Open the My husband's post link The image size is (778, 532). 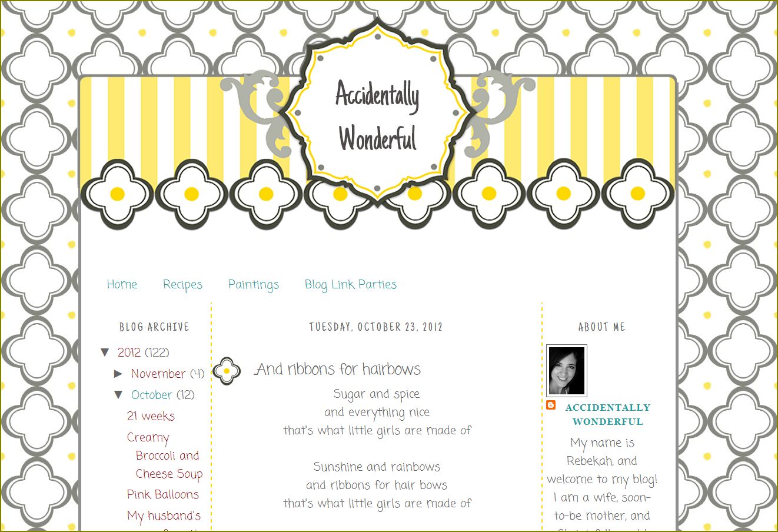[x=164, y=517]
